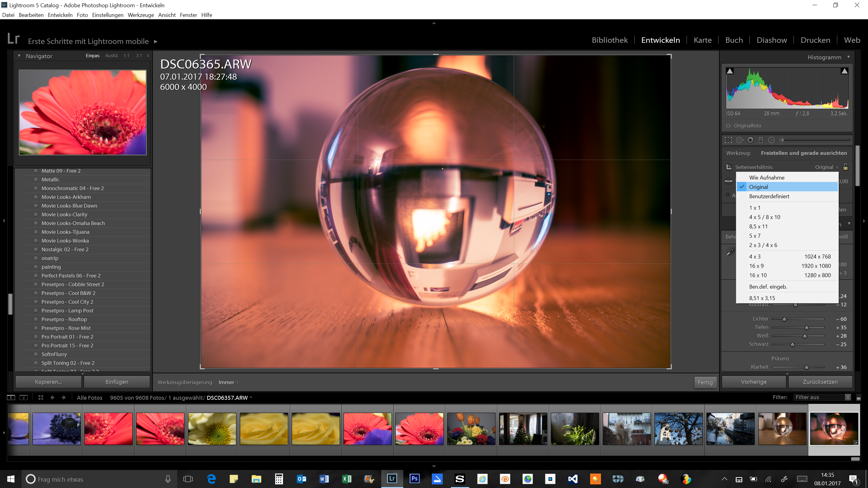The height and width of the screenshot is (488, 868).
Task: Open main window display icon 1
Action: [x=11, y=397]
